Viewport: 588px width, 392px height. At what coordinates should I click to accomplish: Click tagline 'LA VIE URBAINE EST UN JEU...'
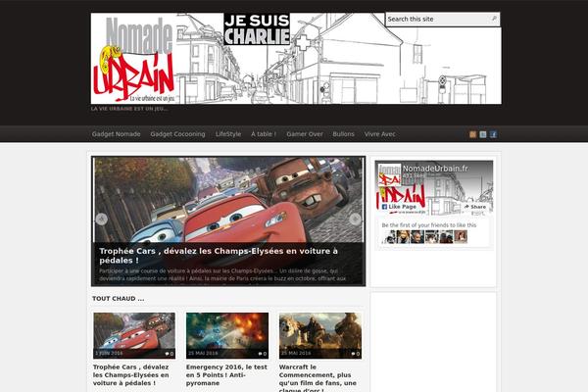[x=129, y=109]
